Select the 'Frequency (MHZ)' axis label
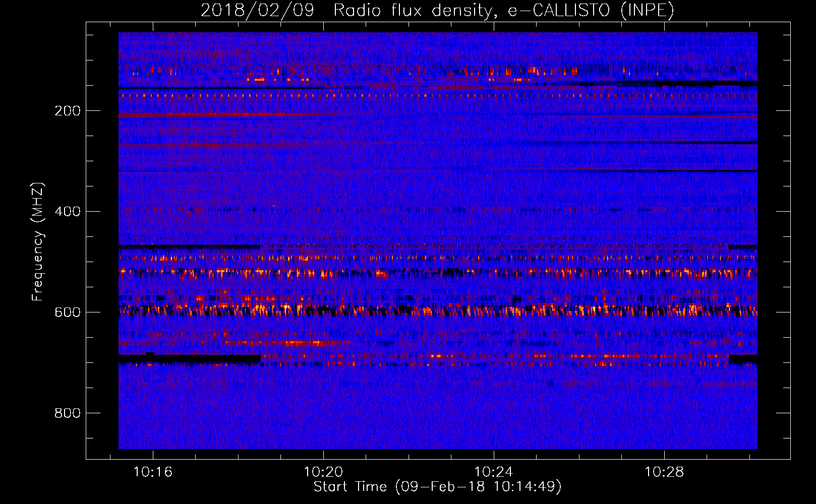 (x=38, y=242)
